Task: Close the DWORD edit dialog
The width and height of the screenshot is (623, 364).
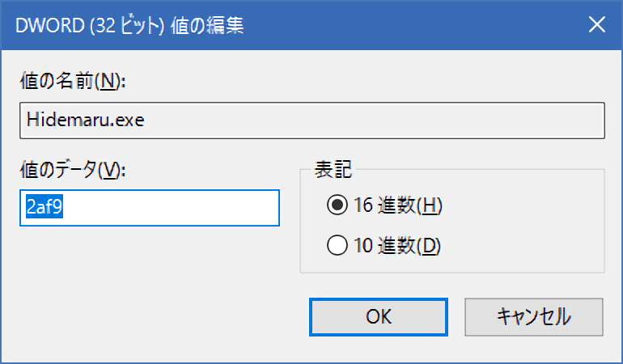Action: pos(596,24)
